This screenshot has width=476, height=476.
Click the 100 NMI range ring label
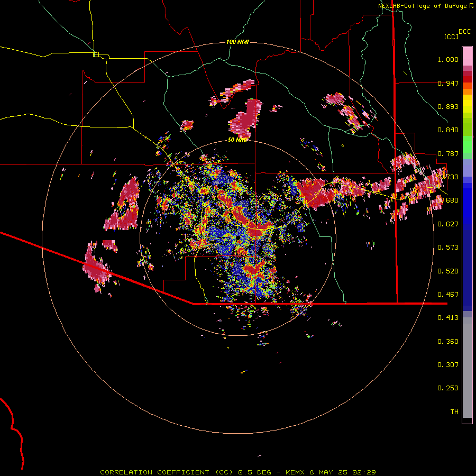(x=237, y=42)
